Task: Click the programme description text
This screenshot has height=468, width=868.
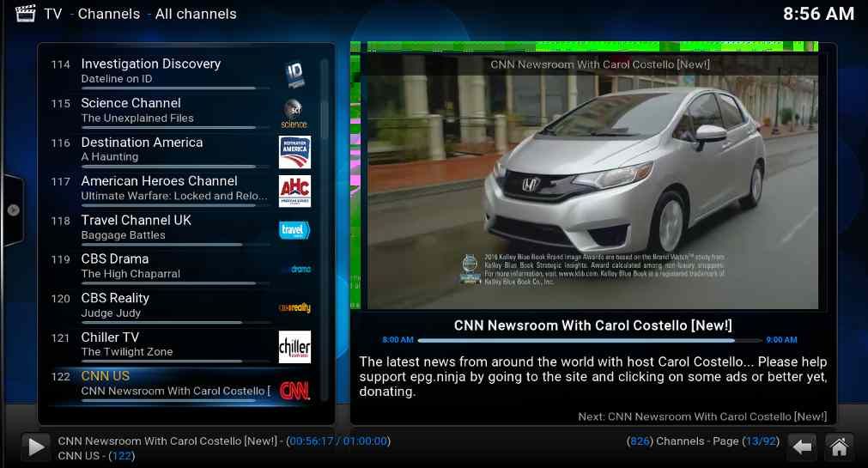Action: pyautogui.click(x=593, y=377)
